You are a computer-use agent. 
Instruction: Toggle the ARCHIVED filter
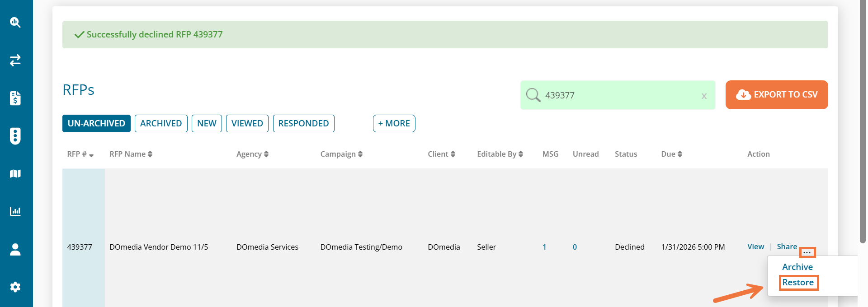click(161, 123)
